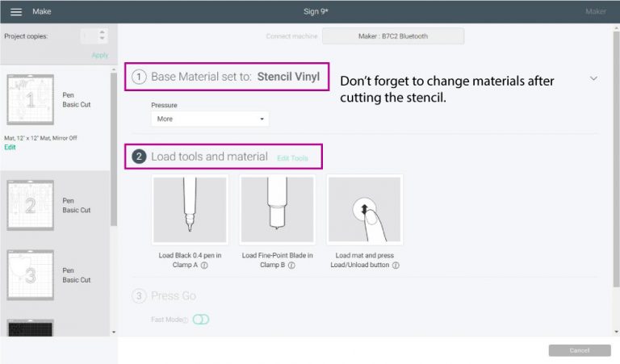This screenshot has width=620, height=364.
Task: Open the hamburger menu icon
Action: (16, 12)
